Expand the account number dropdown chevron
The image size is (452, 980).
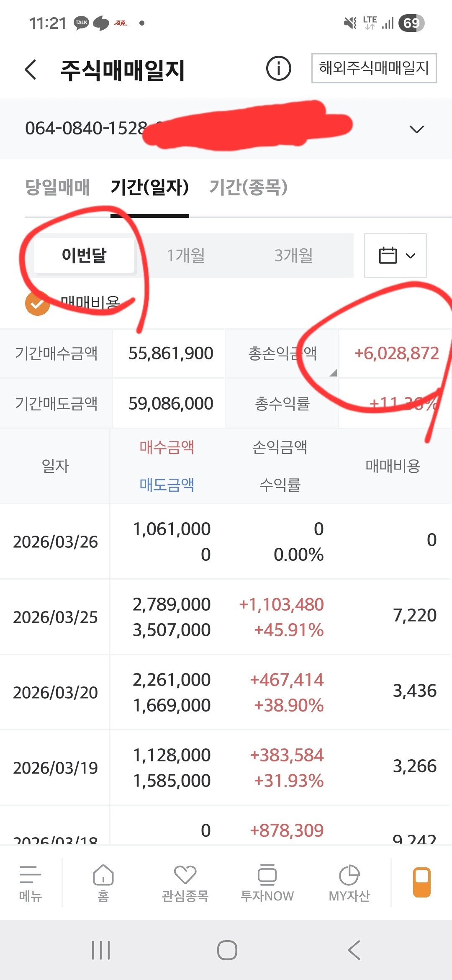point(416,129)
